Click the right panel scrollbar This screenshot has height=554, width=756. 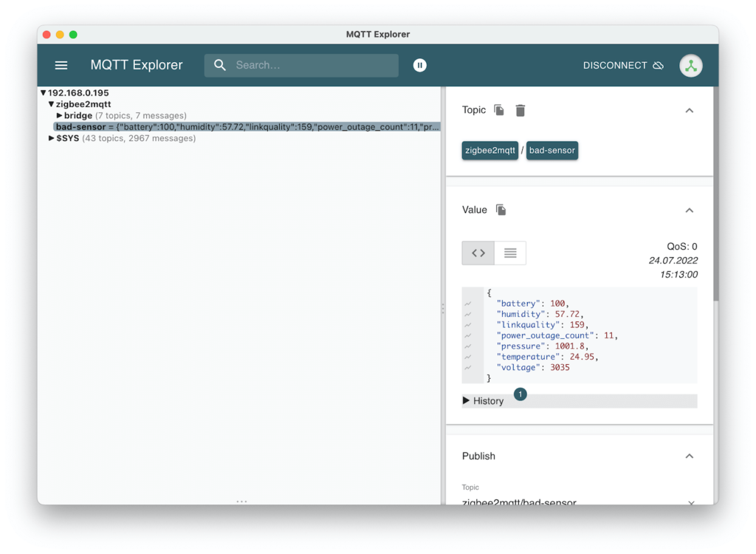716,193
